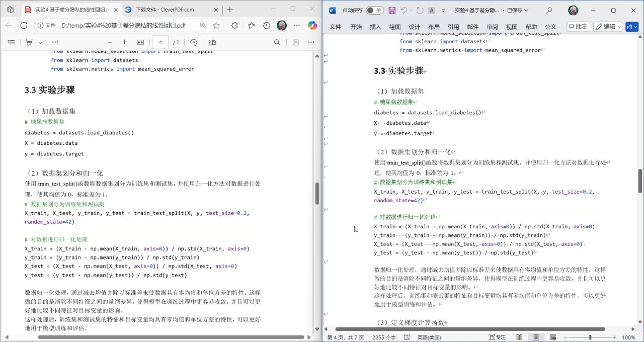Open the spelling check status icon
The width and height of the screenshot is (644, 342).
pos(407,337)
